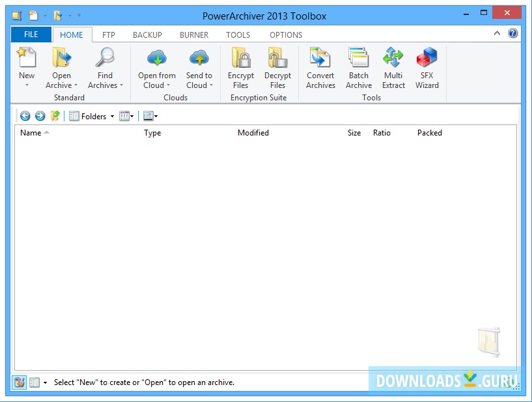
Task: Sort by the Type column header
Action: [152, 133]
